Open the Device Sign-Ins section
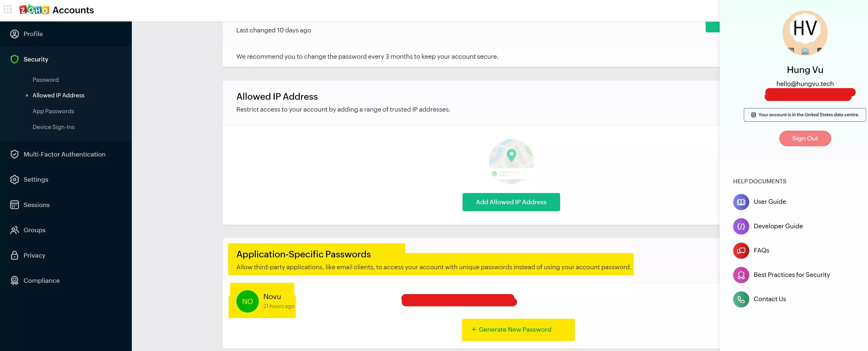Screen dimensions: 868x351 coord(54,127)
